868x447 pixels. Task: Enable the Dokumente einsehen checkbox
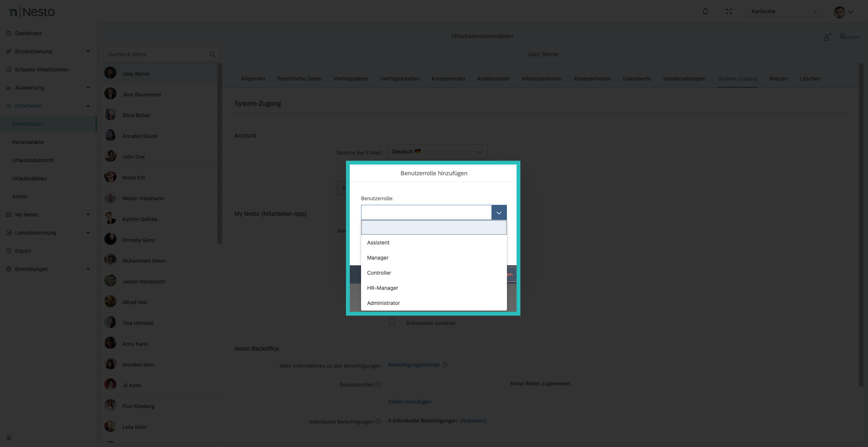tap(392, 322)
